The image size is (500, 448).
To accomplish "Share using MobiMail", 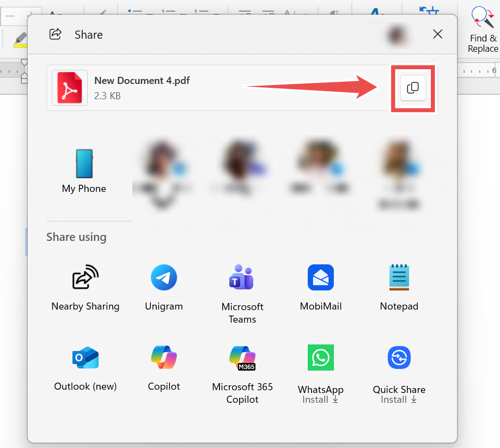I will [321, 288].
